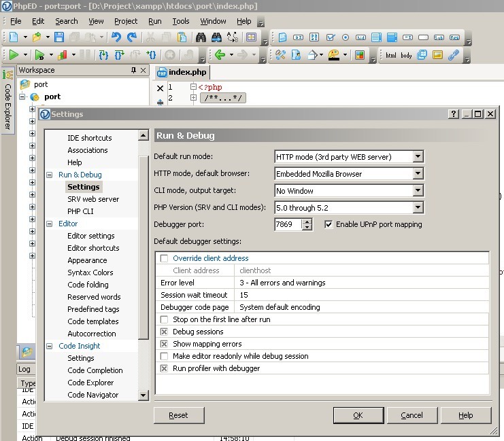Check Stop on the first line after run
Image resolution: width=504 pixels, height=441 pixels.
pyautogui.click(x=164, y=319)
